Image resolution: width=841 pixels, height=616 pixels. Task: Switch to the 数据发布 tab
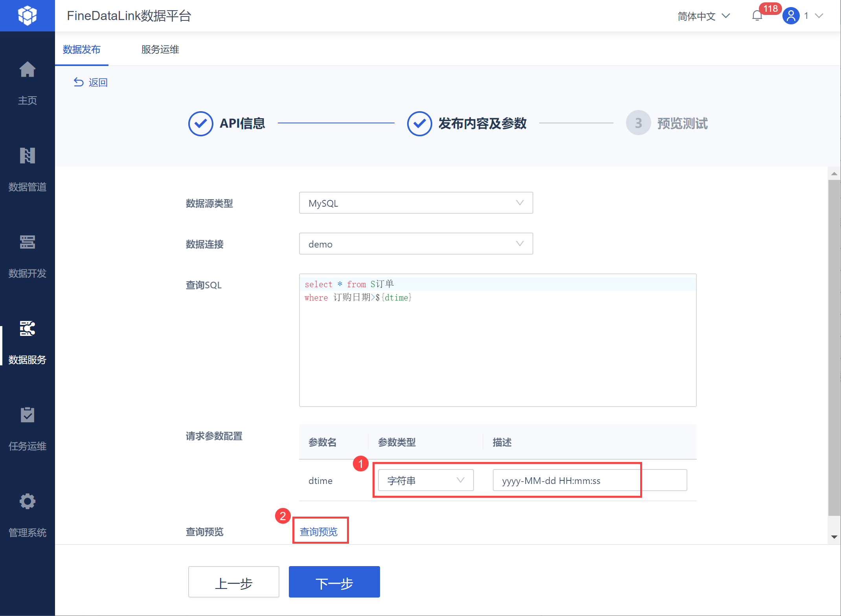coord(82,49)
